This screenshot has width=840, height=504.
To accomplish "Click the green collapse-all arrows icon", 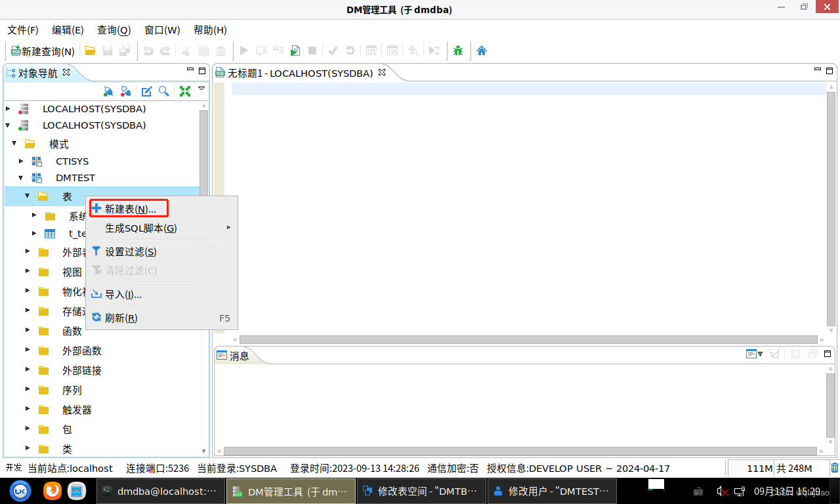I will (185, 91).
